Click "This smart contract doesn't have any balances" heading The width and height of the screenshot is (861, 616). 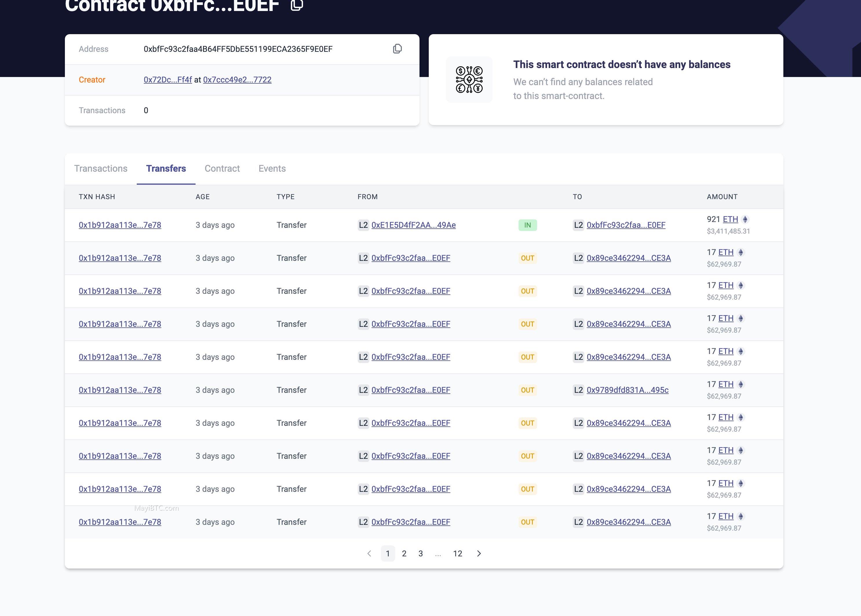tap(621, 65)
